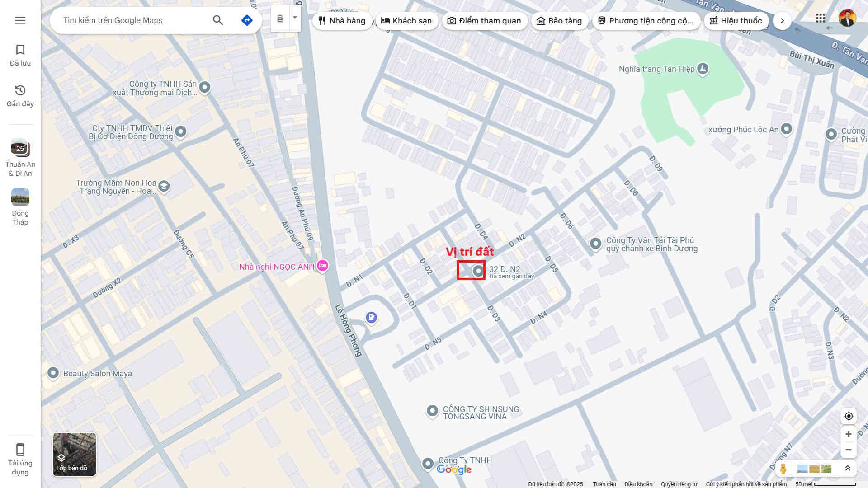Open the hamburger main menu
This screenshot has height=488, width=868.
20,20
